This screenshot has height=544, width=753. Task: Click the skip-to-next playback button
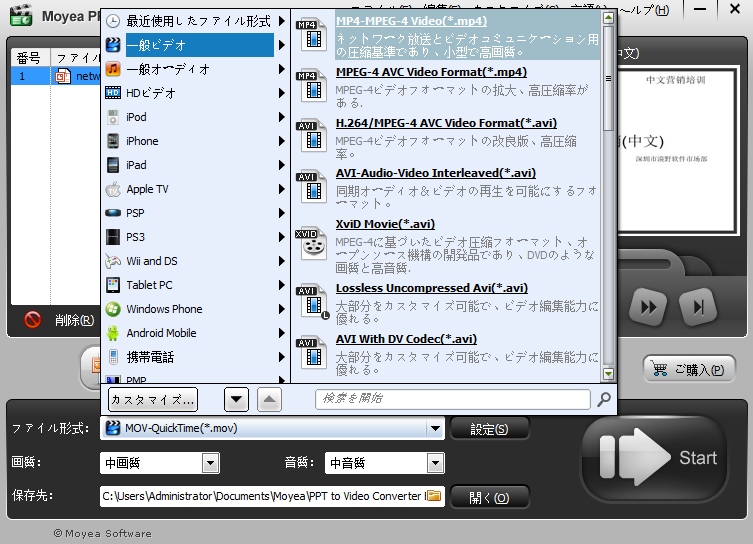click(698, 307)
